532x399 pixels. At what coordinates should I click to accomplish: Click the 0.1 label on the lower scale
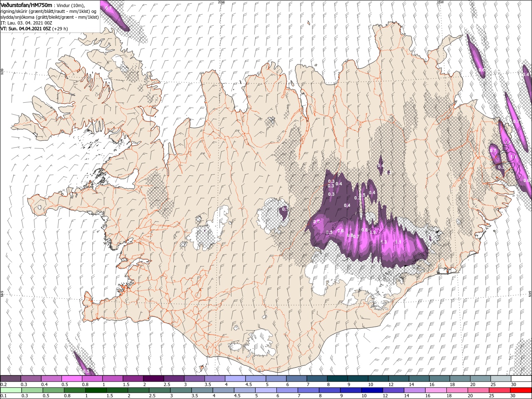[3, 396]
